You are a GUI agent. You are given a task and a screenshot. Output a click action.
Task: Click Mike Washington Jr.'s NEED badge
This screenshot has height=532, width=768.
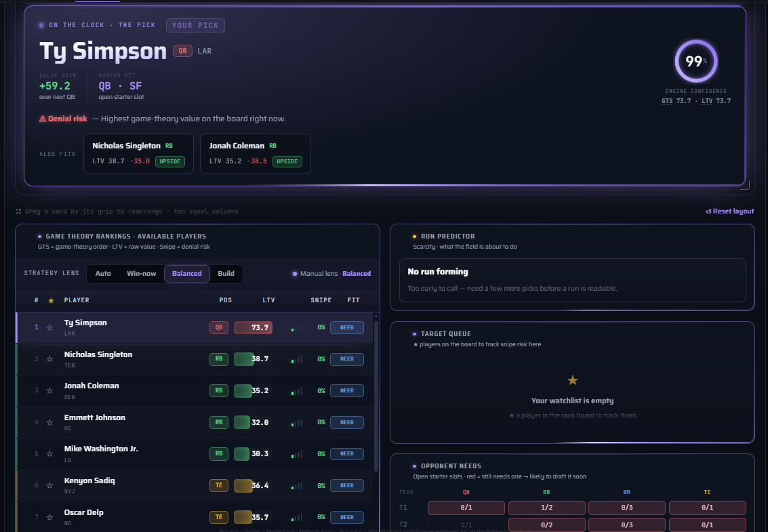pos(347,453)
